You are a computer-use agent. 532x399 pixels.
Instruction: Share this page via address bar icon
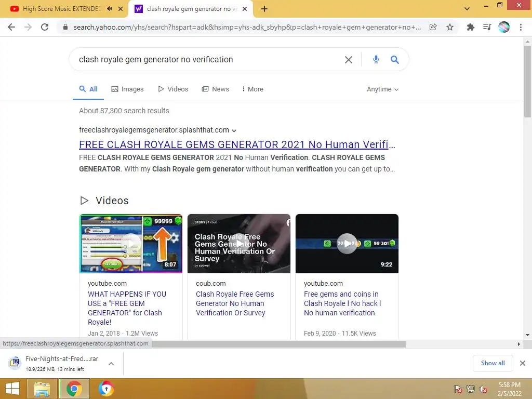(433, 27)
